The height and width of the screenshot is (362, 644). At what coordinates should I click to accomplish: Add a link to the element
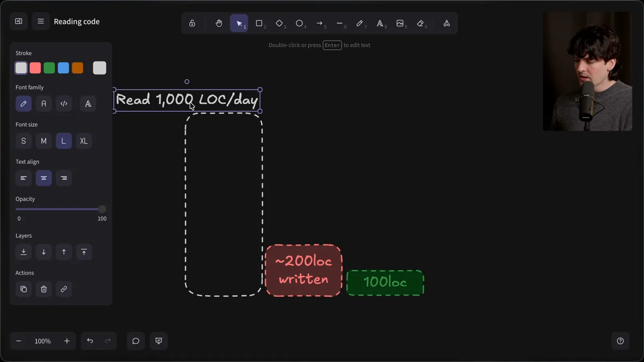click(x=64, y=289)
